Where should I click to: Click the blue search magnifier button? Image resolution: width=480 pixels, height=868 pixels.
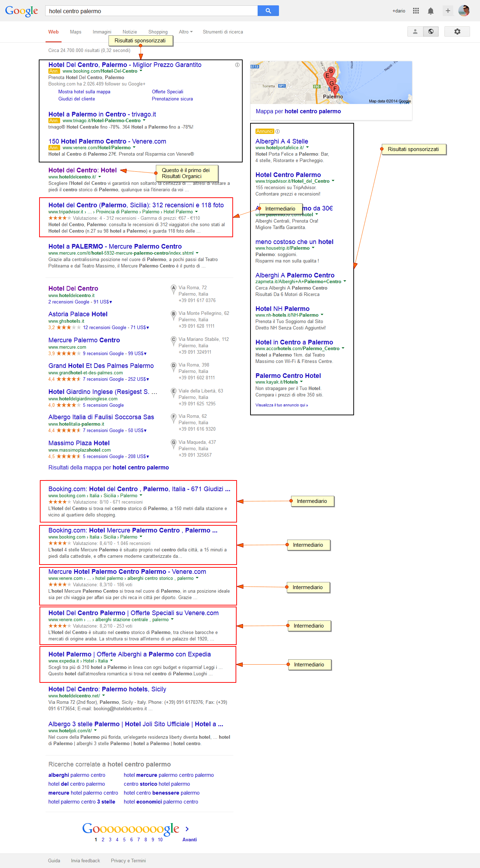[x=268, y=11]
